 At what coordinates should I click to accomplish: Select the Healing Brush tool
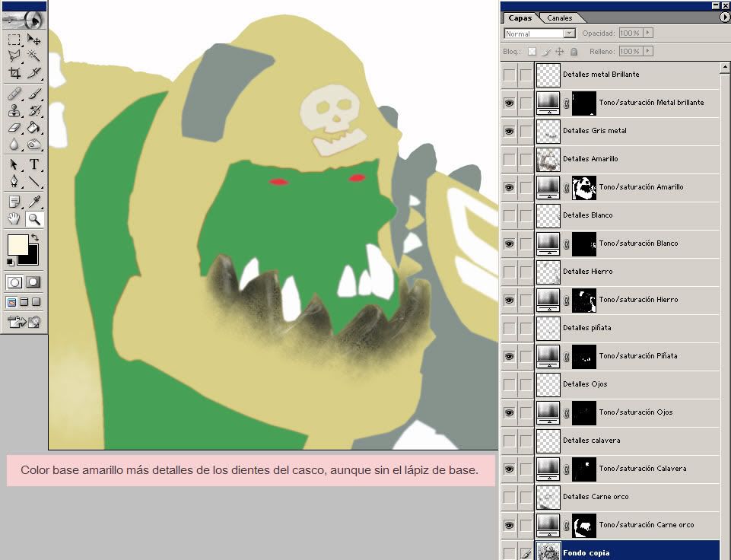tap(14, 94)
